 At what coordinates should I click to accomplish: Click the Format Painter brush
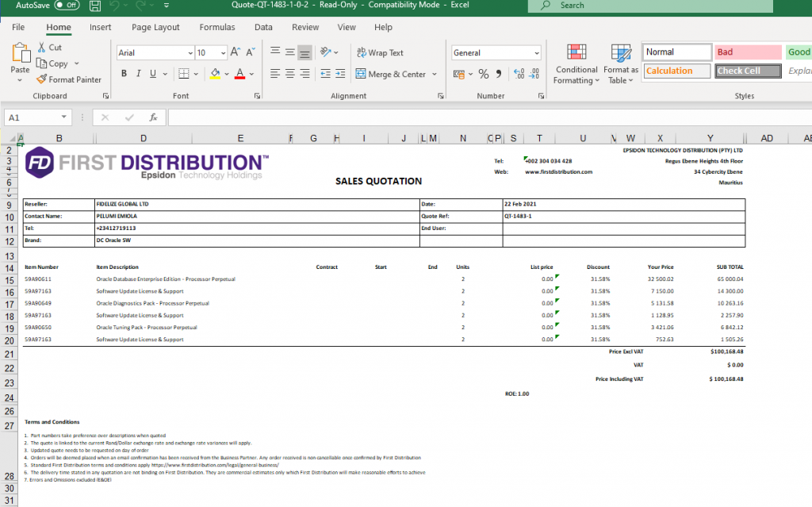pos(43,79)
